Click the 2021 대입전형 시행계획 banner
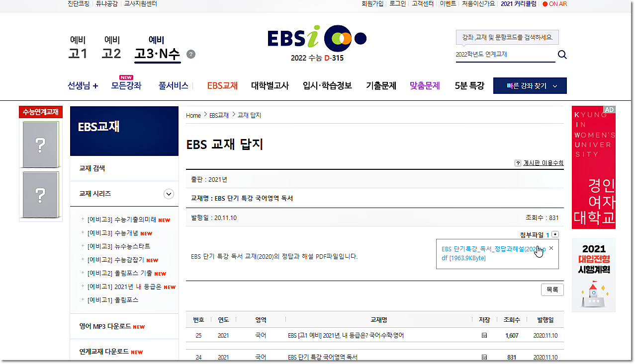The height and width of the screenshot is (364, 635). click(593, 275)
